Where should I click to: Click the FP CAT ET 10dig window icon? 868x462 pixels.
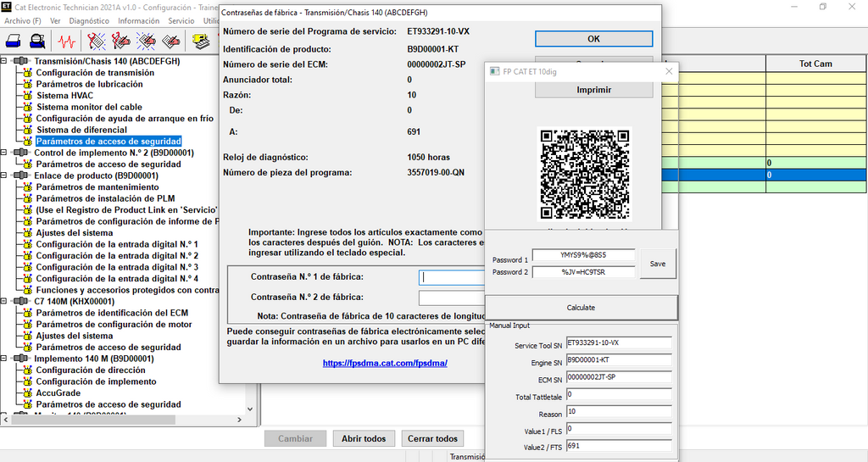(494, 71)
